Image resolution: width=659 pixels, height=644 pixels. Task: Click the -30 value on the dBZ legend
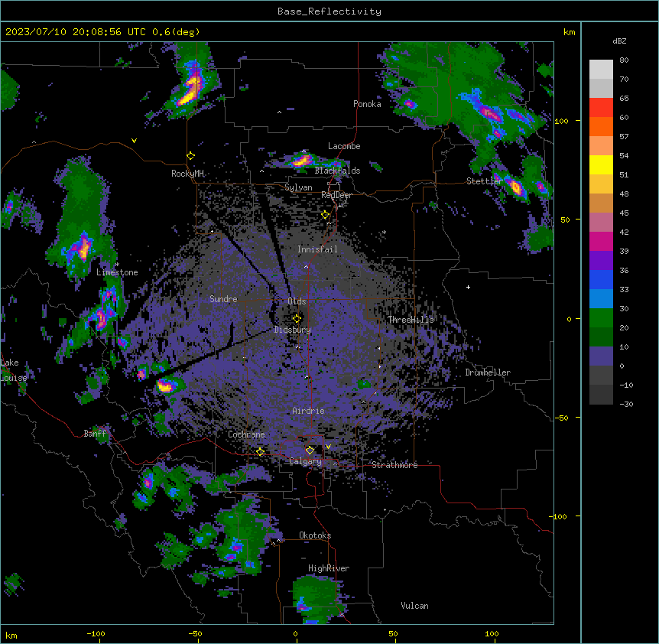click(x=626, y=405)
